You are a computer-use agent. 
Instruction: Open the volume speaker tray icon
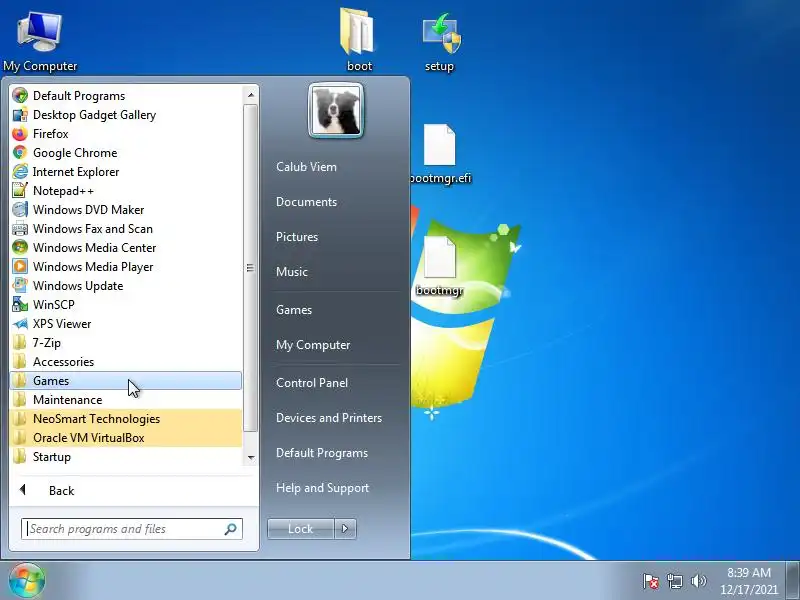698,581
